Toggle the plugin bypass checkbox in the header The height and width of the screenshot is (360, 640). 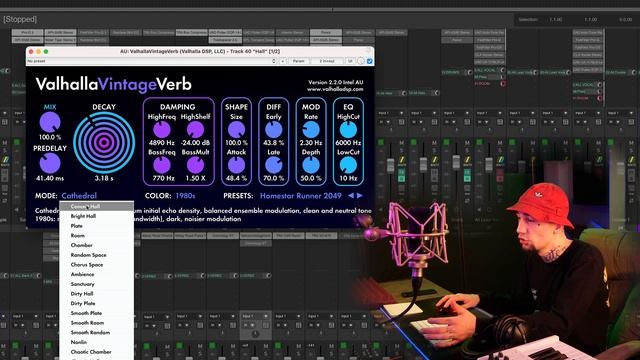point(369,61)
